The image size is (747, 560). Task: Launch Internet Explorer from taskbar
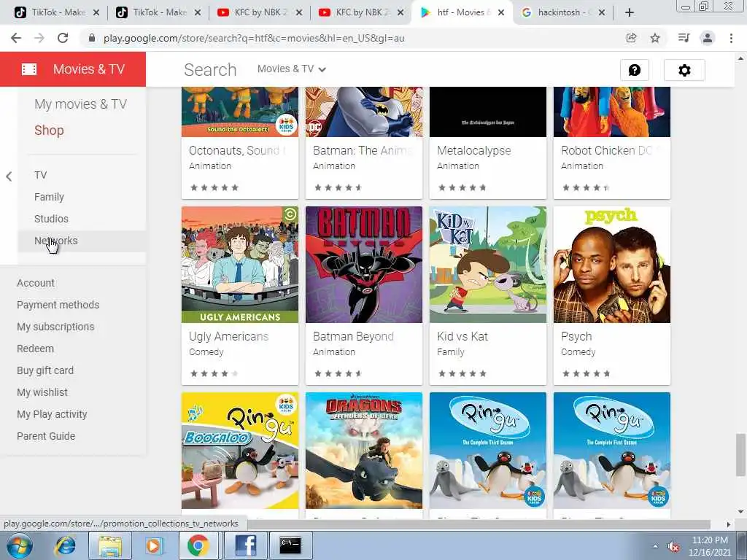(x=65, y=545)
